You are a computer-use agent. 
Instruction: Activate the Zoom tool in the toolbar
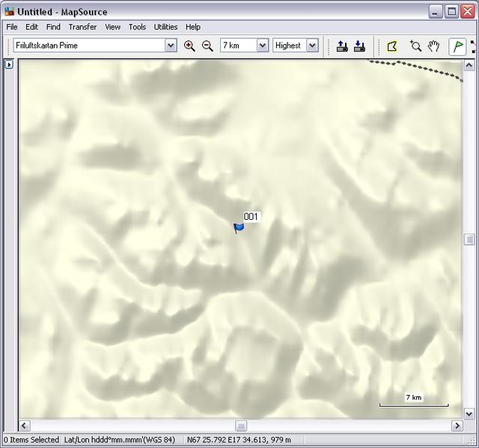point(415,46)
